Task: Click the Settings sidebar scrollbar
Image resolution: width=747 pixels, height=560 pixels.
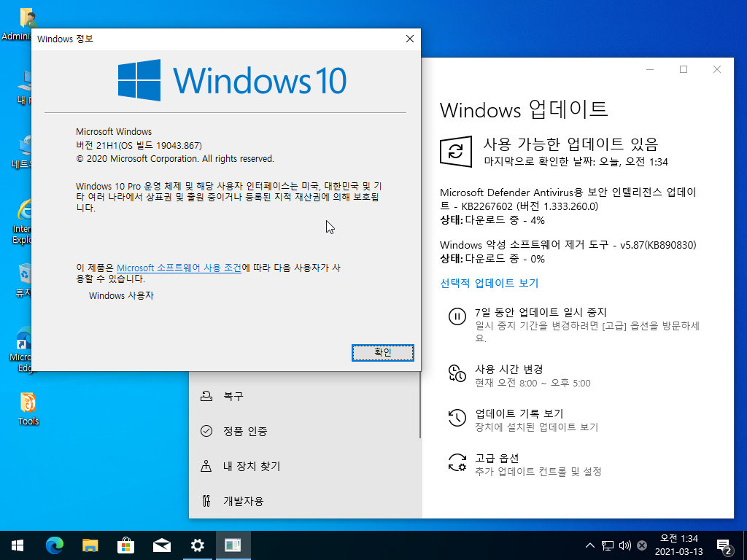Action: tap(419, 405)
